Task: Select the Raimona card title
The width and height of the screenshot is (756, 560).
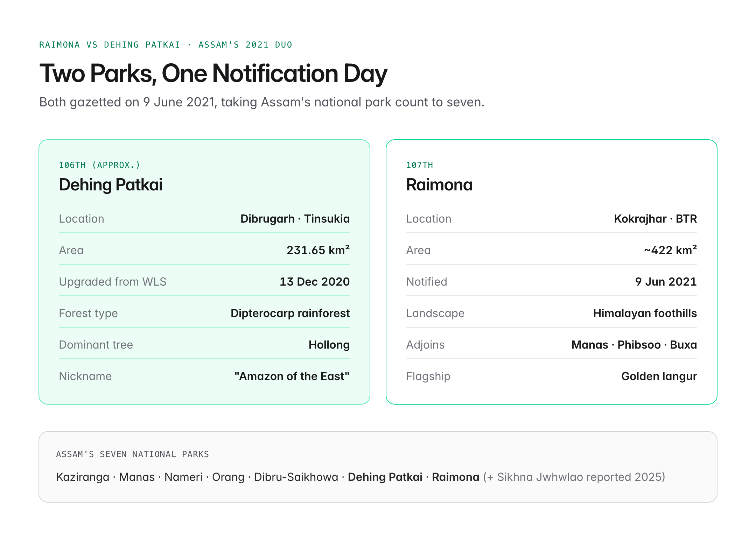Action: click(439, 185)
